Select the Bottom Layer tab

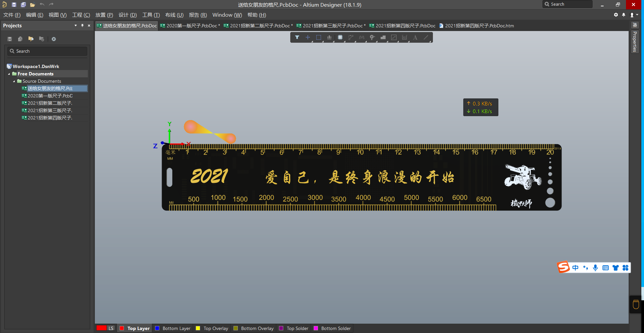173,328
